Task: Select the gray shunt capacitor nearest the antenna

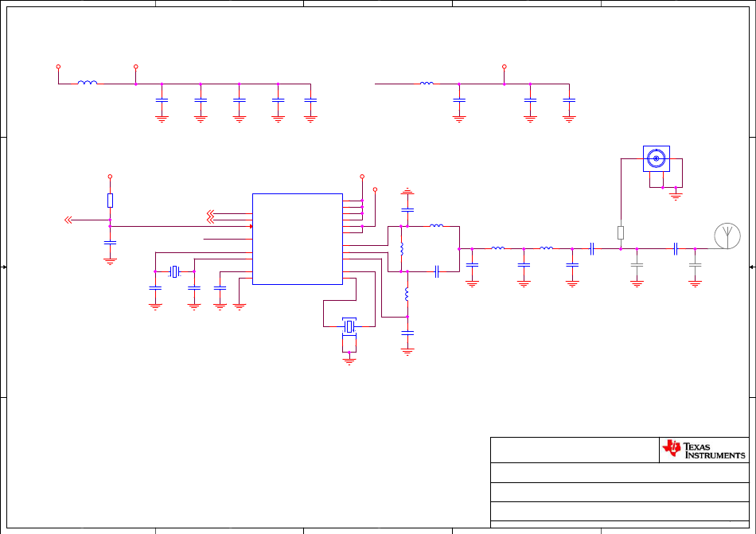Action: [695, 264]
